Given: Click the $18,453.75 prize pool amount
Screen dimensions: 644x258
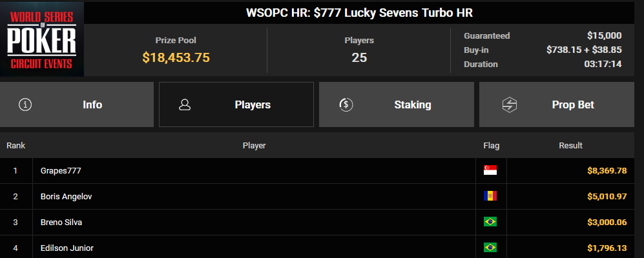Looking at the screenshot, I should pyautogui.click(x=176, y=57).
